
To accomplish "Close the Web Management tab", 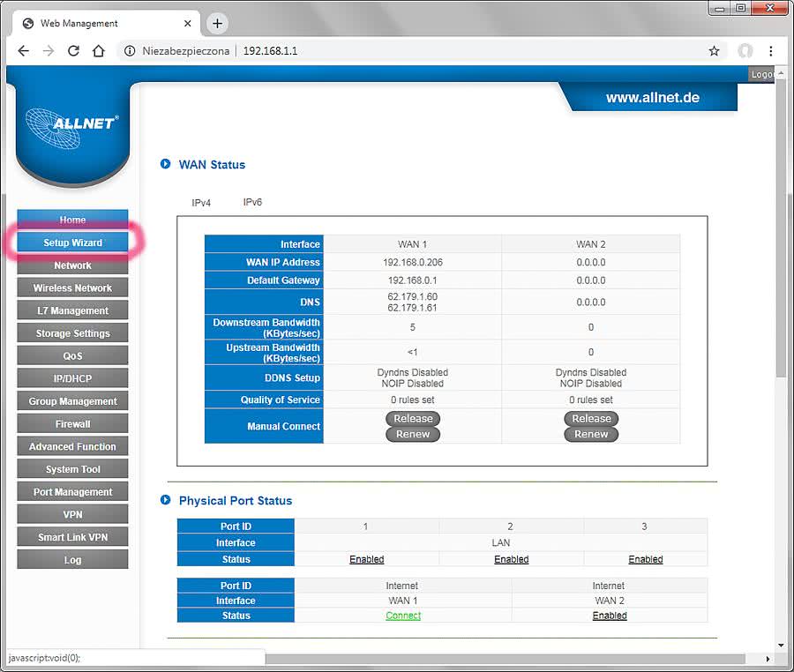I will click(187, 23).
